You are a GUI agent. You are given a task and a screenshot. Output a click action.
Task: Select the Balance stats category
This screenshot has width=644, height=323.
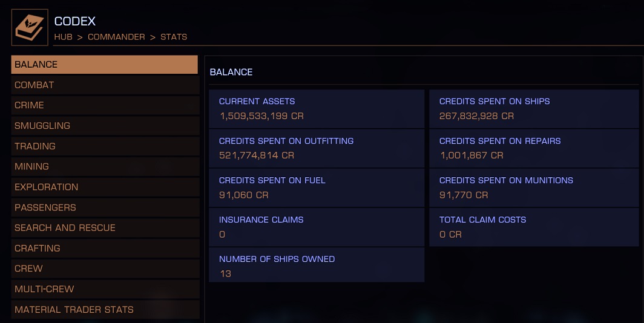[x=104, y=65]
